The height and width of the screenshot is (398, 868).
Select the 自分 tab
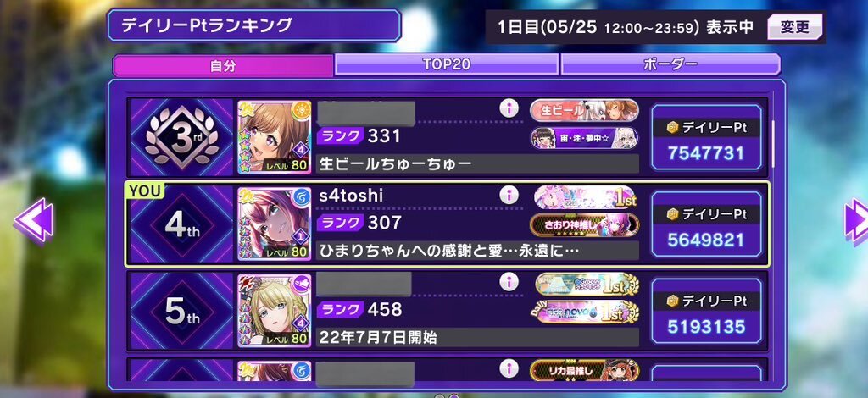pyautogui.click(x=223, y=66)
